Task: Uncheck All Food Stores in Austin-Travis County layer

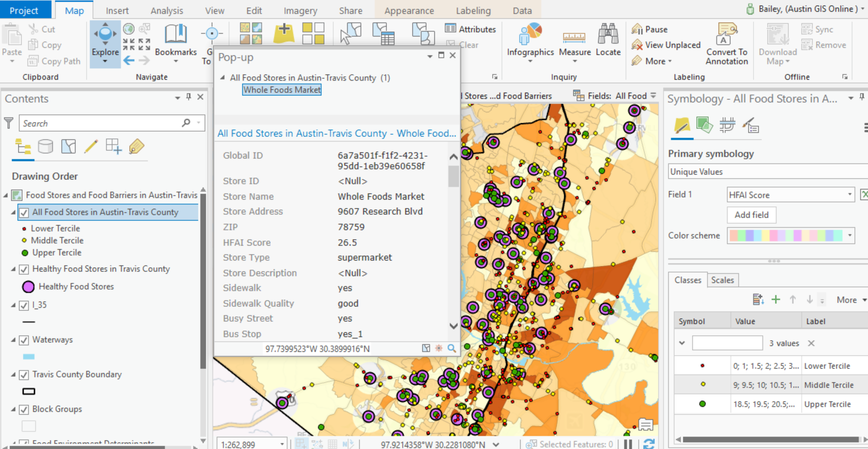Action: point(24,212)
